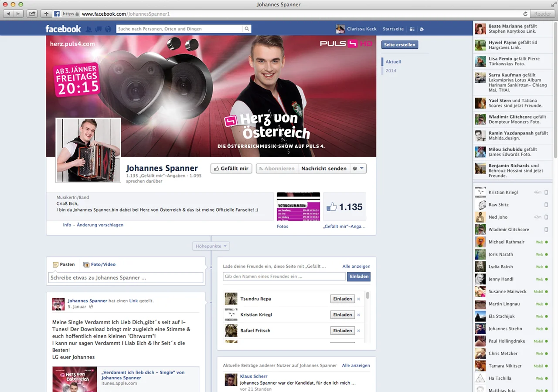Dismiss Tsundru Repa invite suggestion
Screen dimensions: 558x392
[359, 299]
